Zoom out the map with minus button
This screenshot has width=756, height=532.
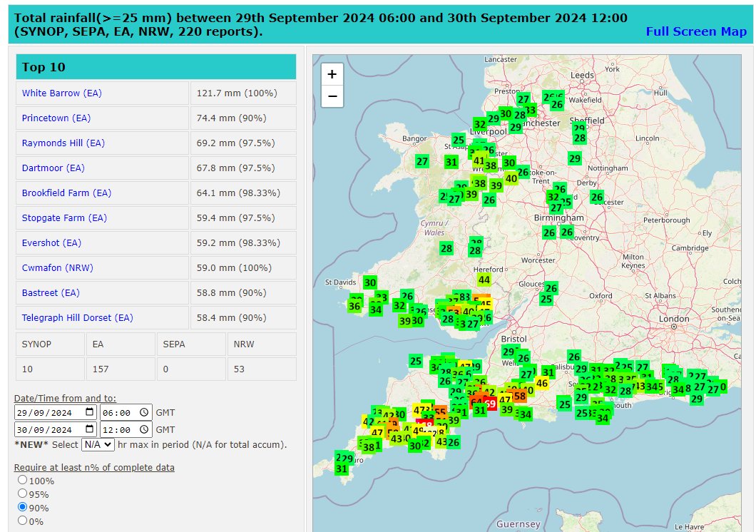[332, 96]
